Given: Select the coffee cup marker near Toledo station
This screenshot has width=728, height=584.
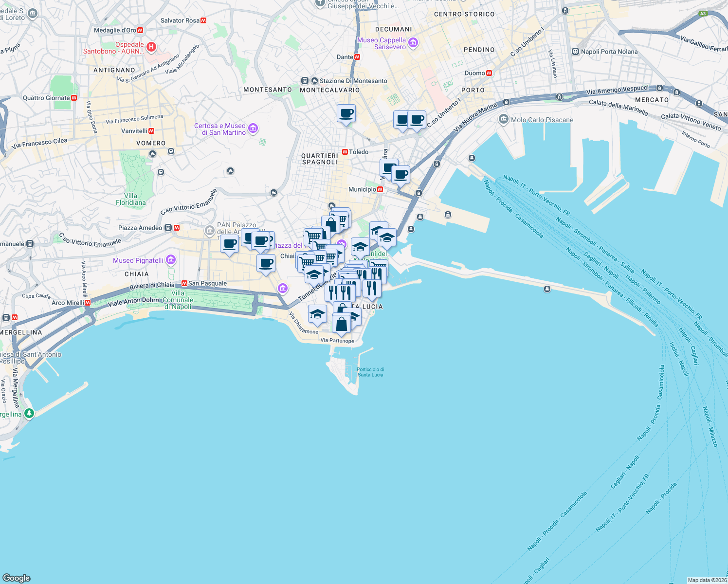Looking at the screenshot, I should click(346, 113).
